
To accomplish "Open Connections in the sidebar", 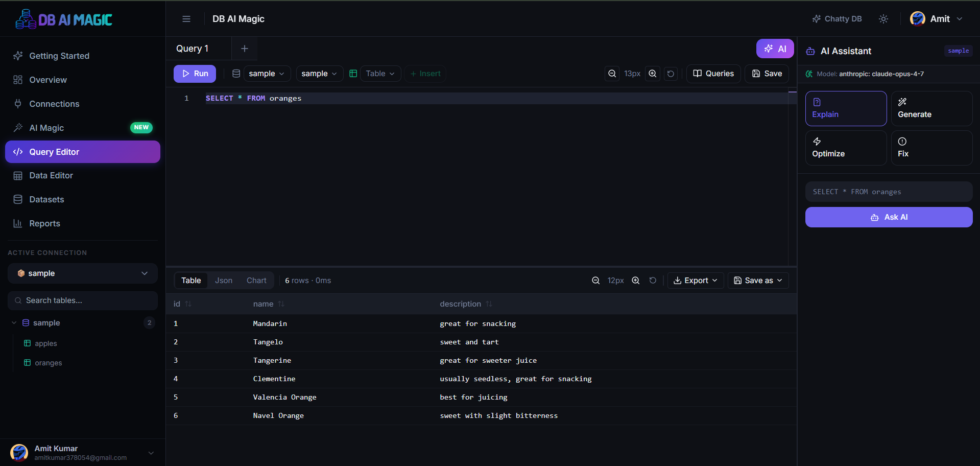I will (x=83, y=104).
